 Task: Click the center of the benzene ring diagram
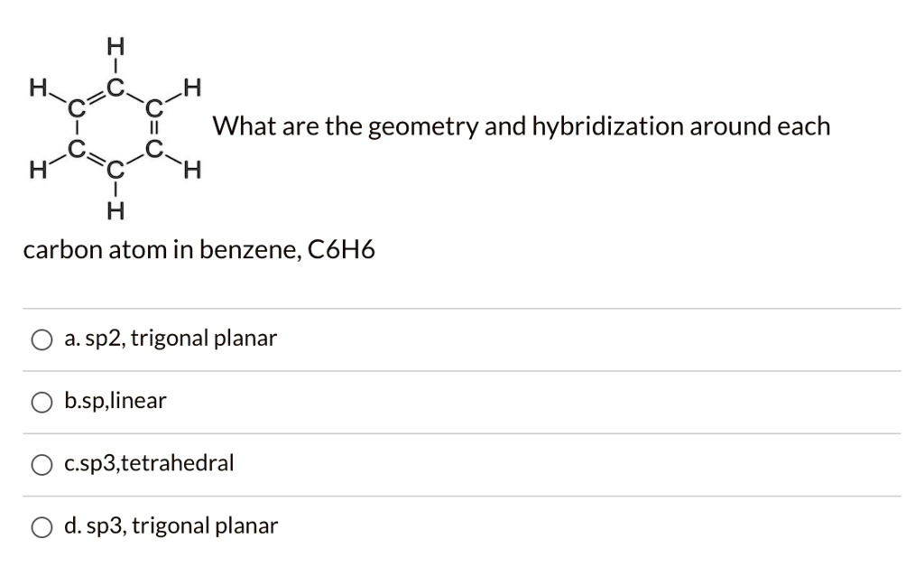point(115,127)
